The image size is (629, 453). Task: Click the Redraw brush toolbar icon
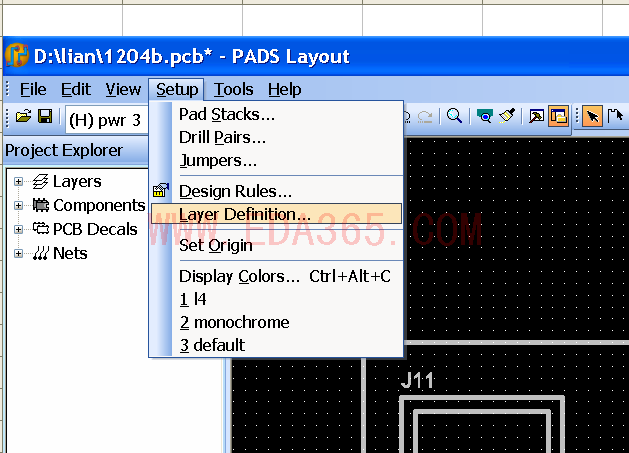(x=507, y=116)
